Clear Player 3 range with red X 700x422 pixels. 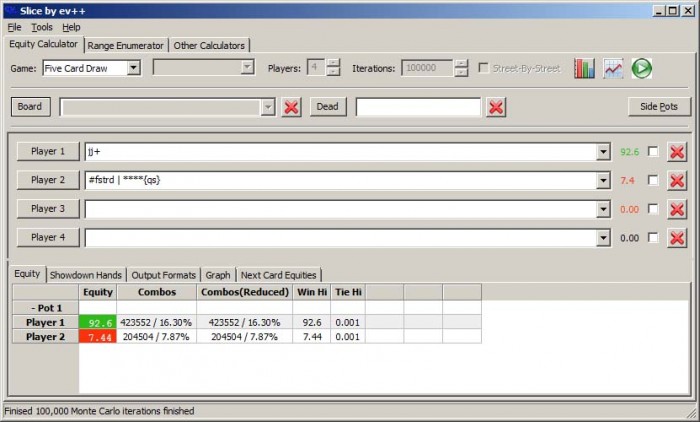pyautogui.click(x=677, y=209)
